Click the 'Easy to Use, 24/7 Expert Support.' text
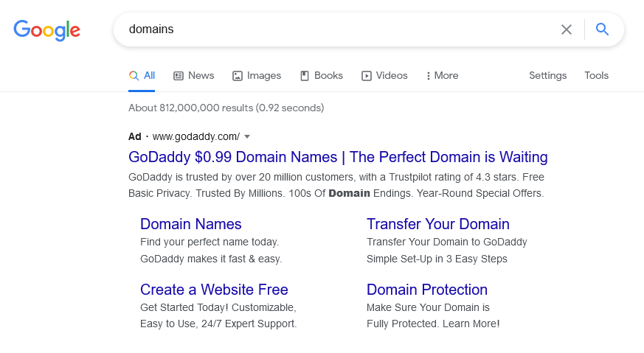 coord(218,324)
